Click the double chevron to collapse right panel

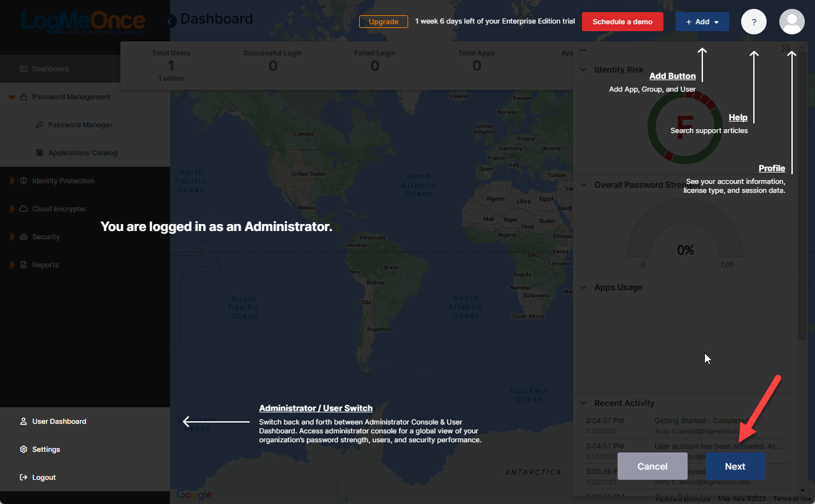[785, 49]
